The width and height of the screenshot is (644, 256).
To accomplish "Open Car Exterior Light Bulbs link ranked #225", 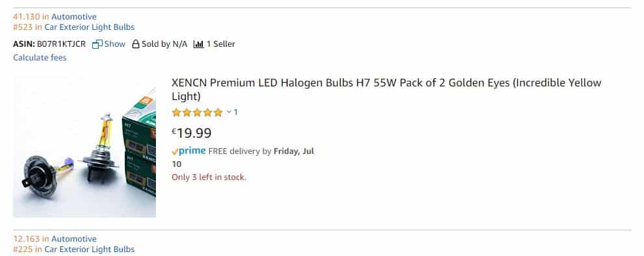I will click(90, 249).
